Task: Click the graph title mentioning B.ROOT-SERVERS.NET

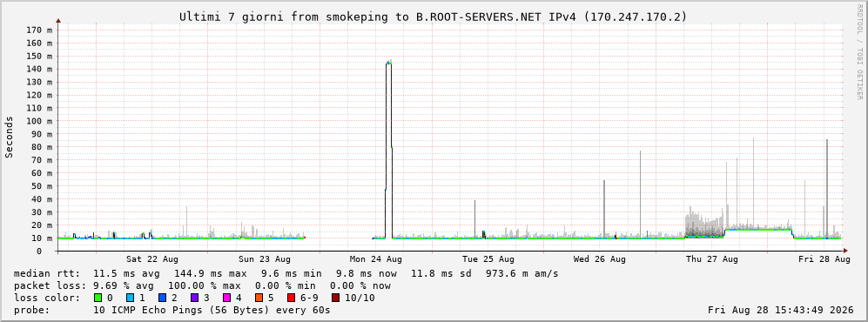Action: tap(433, 17)
